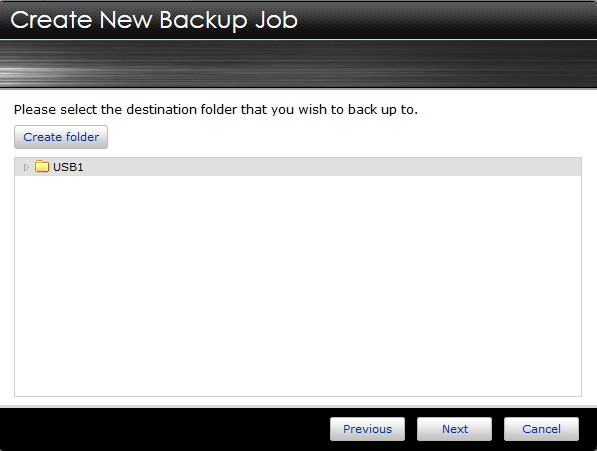Show subfolders via the triangle beside USB1
The height and width of the screenshot is (451, 597).
(x=26, y=167)
